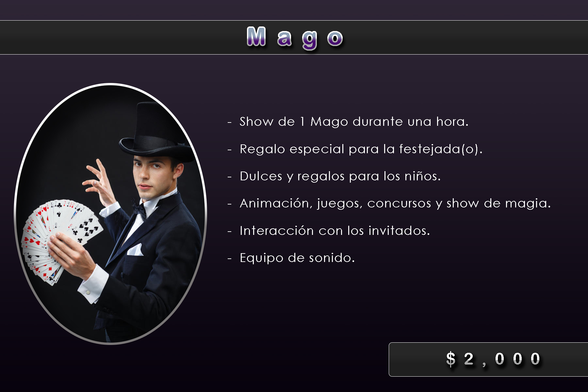588x392 pixels.
Task: Select the "Equipo de sonido" line
Action: (x=297, y=258)
